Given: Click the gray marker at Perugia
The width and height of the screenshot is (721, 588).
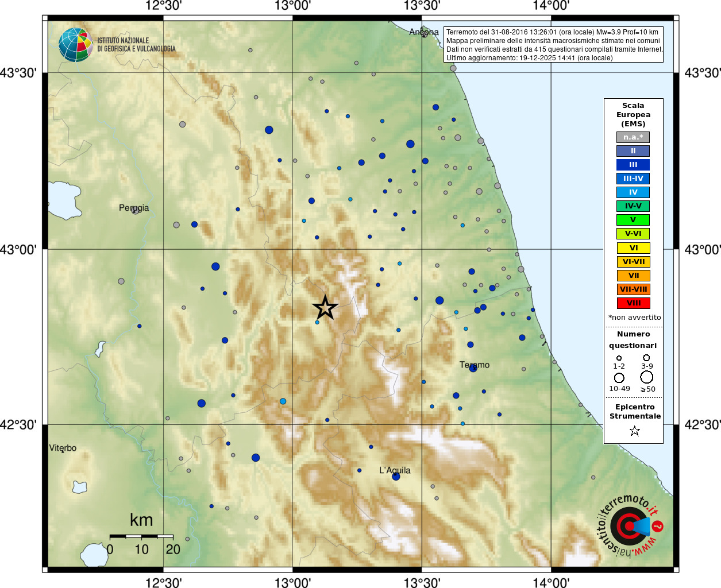Looking at the screenshot, I should (x=135, y=211).
